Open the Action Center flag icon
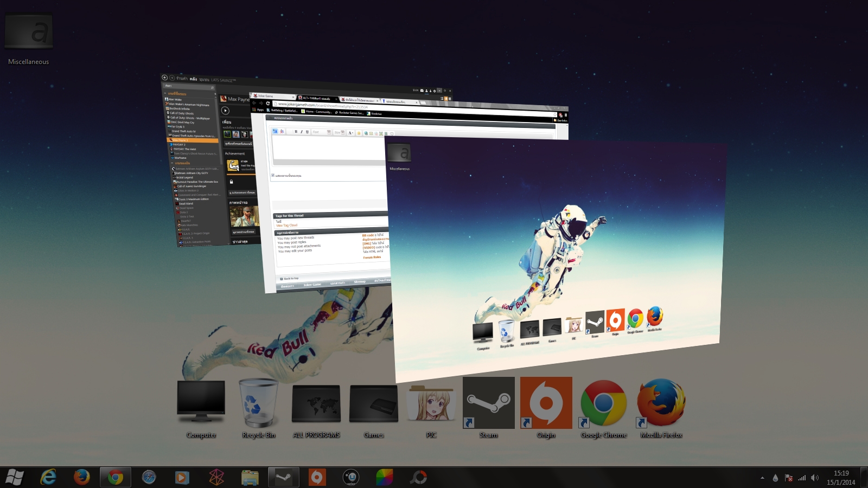868x488 pixels. (789, 478)
